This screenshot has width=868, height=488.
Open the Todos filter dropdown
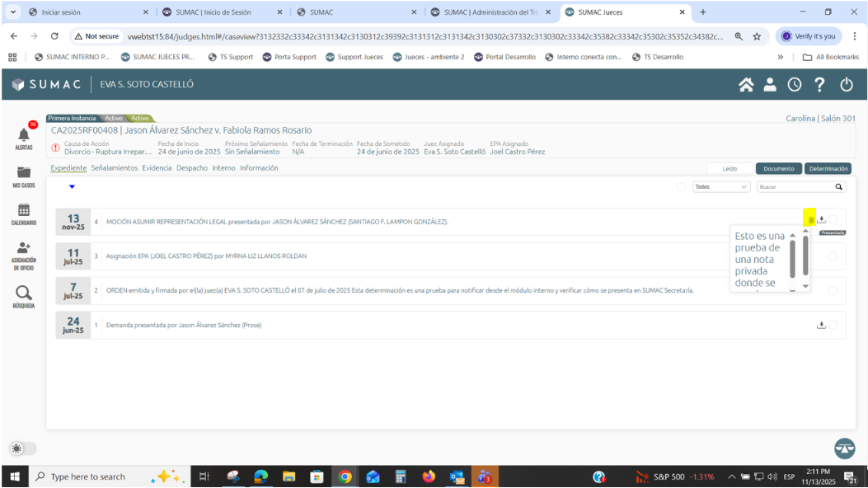point(721,187)
